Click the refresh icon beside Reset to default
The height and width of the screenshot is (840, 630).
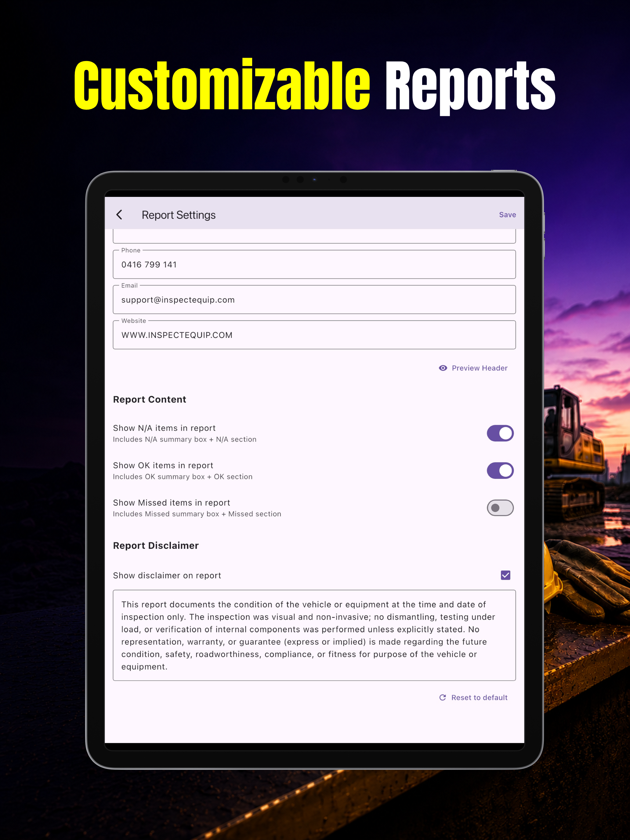point(442,697)
